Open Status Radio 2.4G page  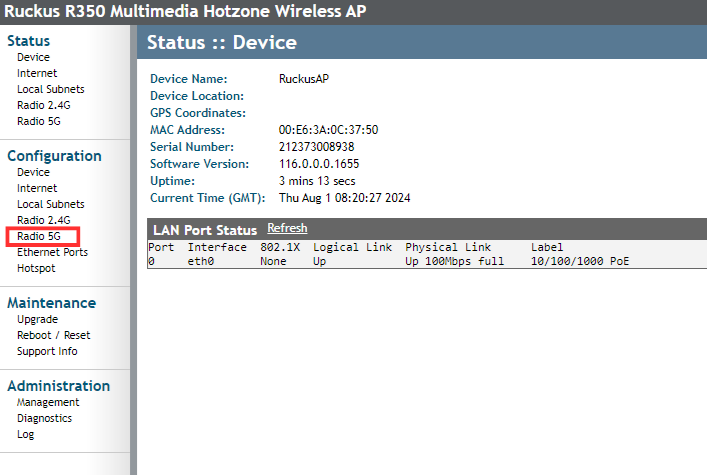(x=43, y=105)
